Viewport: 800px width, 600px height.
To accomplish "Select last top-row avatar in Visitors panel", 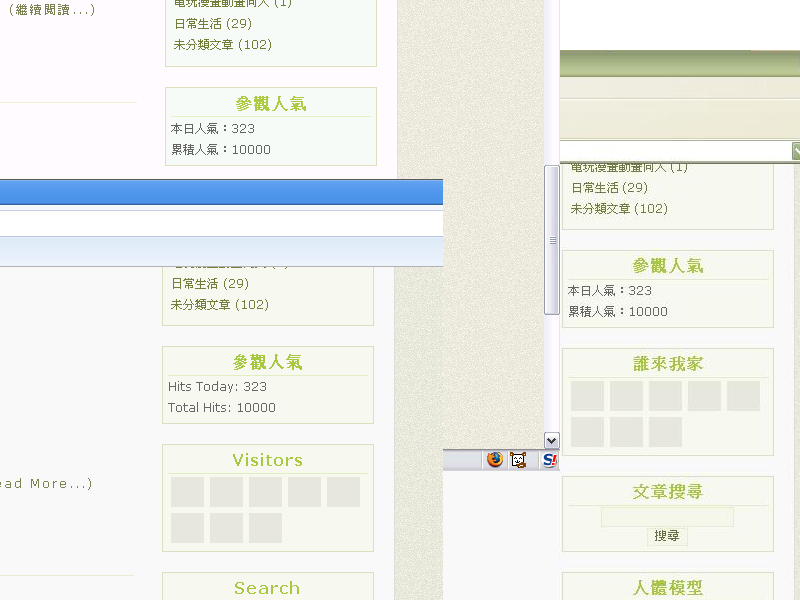I will tap(343, 492).
